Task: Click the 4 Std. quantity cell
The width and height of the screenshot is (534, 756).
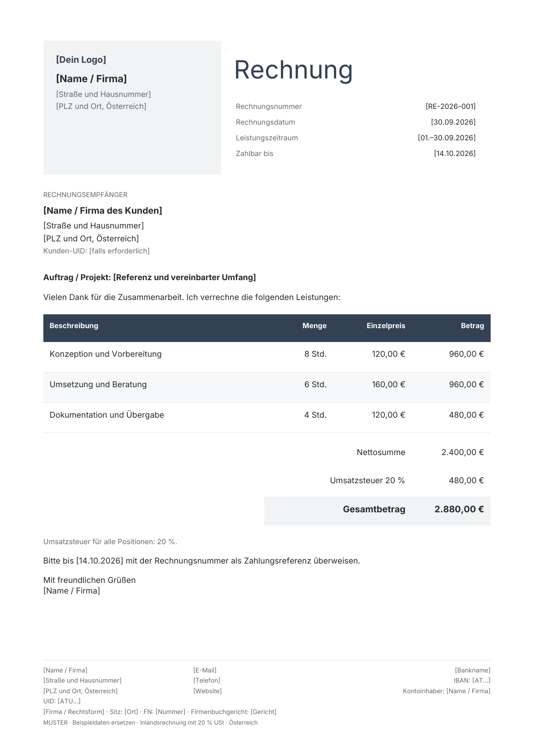Action: (315, 415)
